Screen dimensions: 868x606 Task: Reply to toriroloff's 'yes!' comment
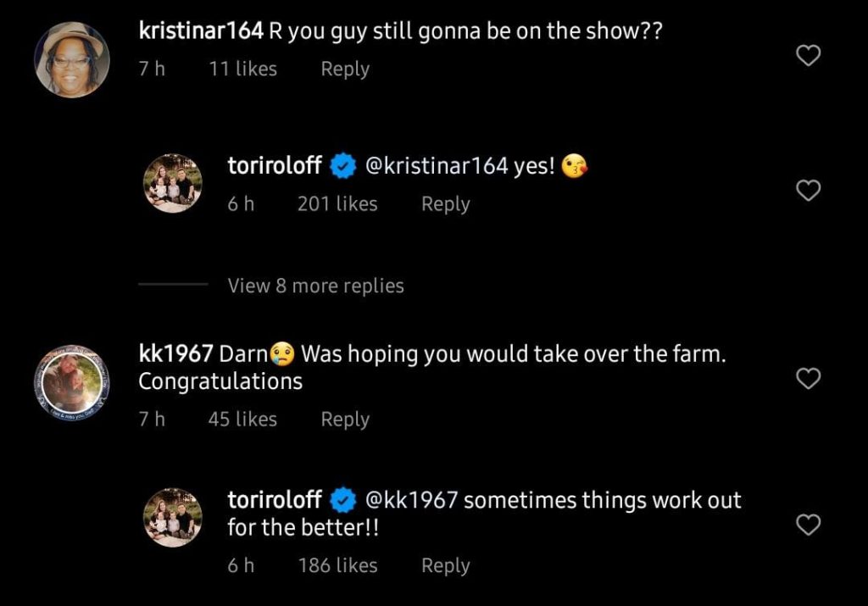click(445, 203)
